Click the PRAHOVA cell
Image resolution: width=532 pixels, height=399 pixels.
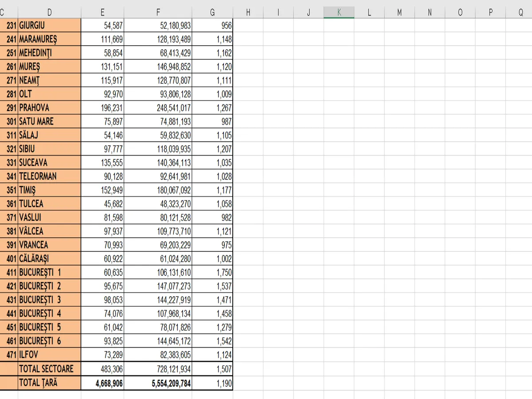(49, 108)
